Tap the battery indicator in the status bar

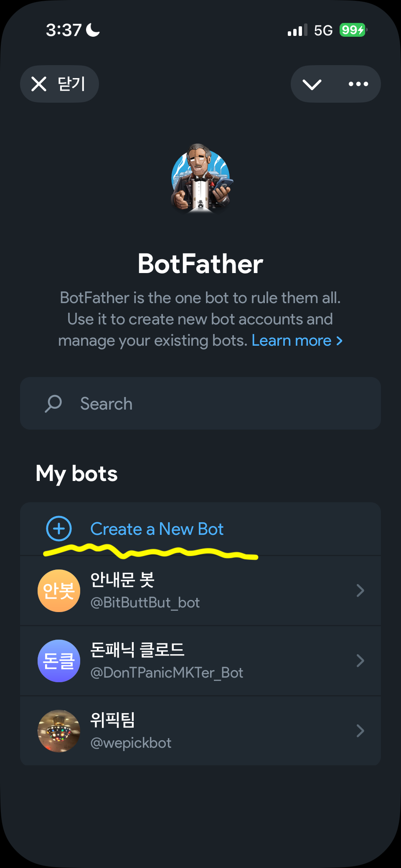point(353,30)
